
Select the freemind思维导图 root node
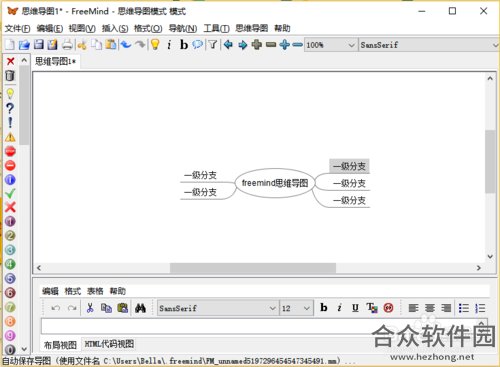click(x=275, y=183)
